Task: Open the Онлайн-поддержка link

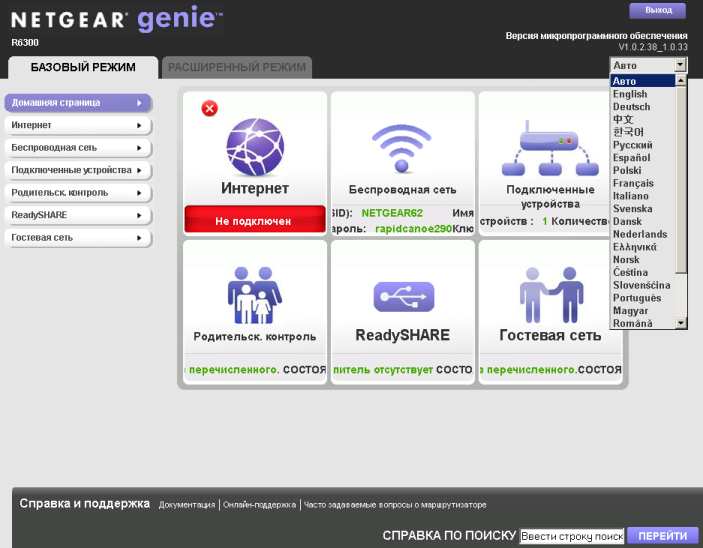Action: pyautogui.click(x=259, y=505)
